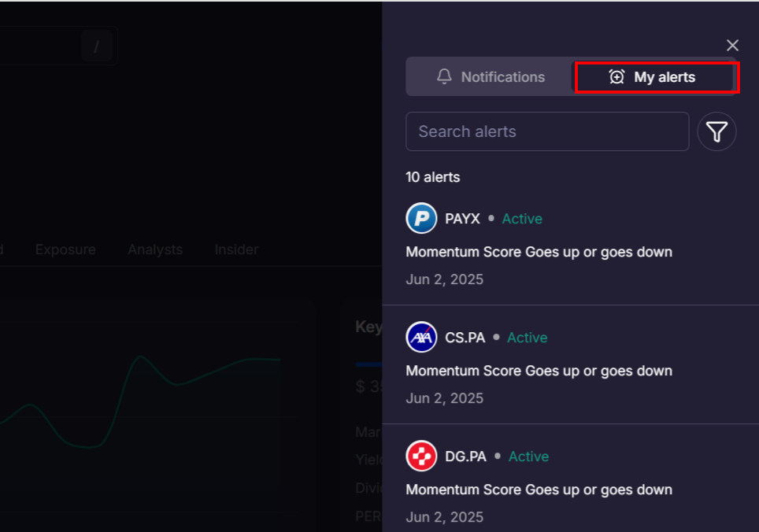Click the 10 alerts count label
The width and height of the screenshot is (759, 532).
(433, 177)
